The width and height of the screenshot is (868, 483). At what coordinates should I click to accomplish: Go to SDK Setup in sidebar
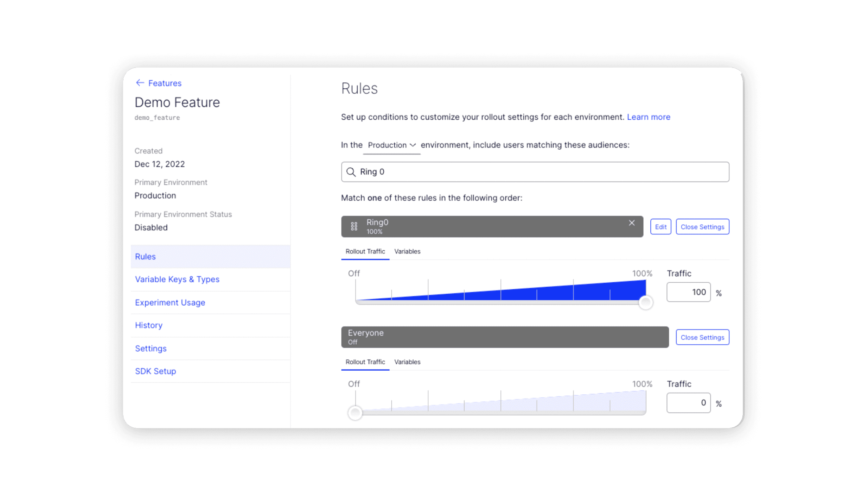(155, 371)
